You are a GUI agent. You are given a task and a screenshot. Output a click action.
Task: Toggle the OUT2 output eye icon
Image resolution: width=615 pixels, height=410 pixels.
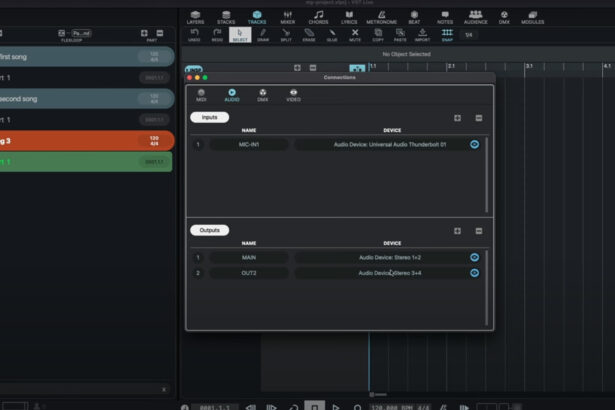point(475,273)
